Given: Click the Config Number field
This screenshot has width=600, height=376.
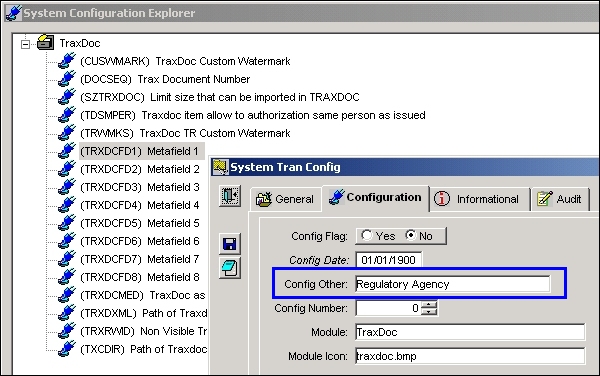Looking at the screenshot, I should tap(388, 308).
